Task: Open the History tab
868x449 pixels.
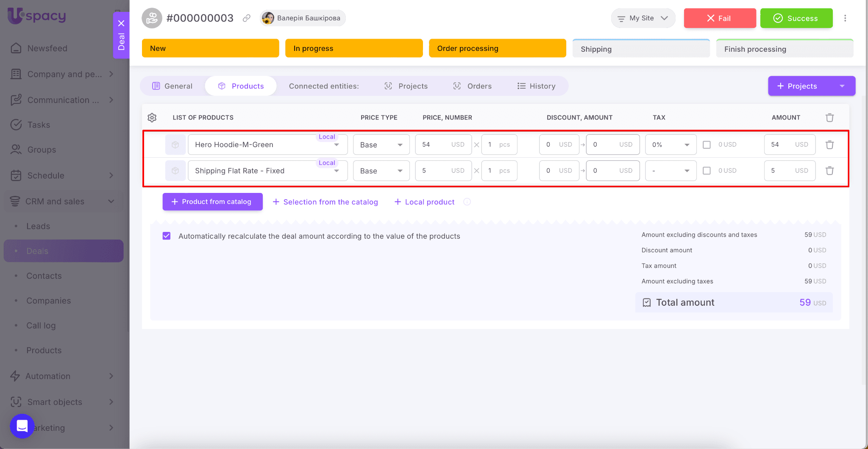Action: point(536,86)
